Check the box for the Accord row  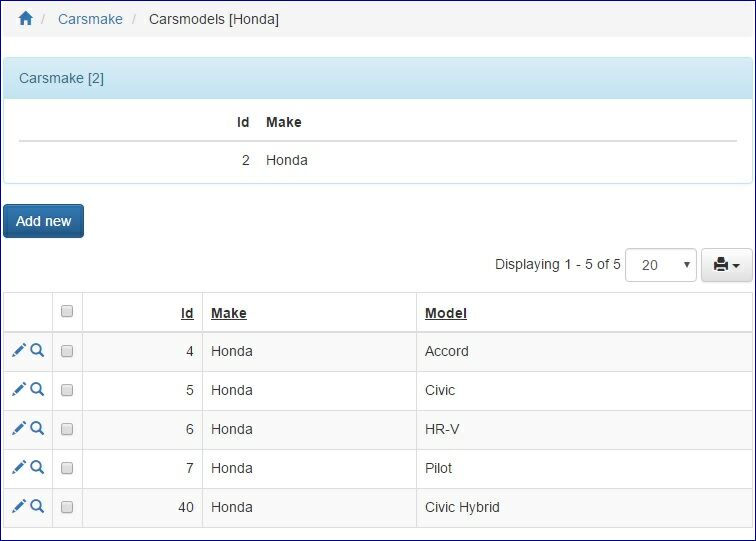pyautogui.click(x=67, y=351)
